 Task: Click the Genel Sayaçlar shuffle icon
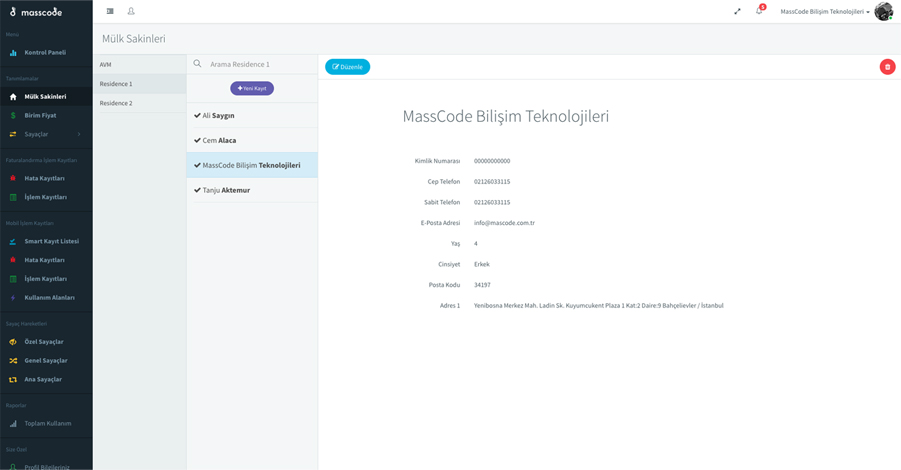pyautogui.click(x=13, y=361)
